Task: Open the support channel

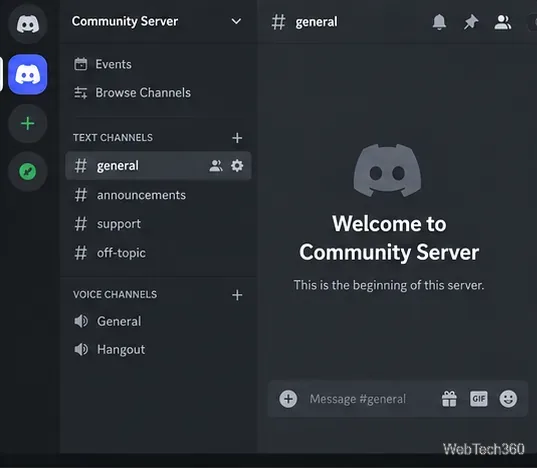Action: coord(158,224)
